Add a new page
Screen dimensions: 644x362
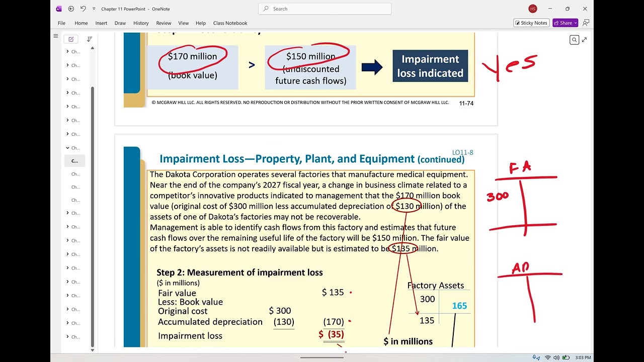pyautogui.click(x=71, y=39)
